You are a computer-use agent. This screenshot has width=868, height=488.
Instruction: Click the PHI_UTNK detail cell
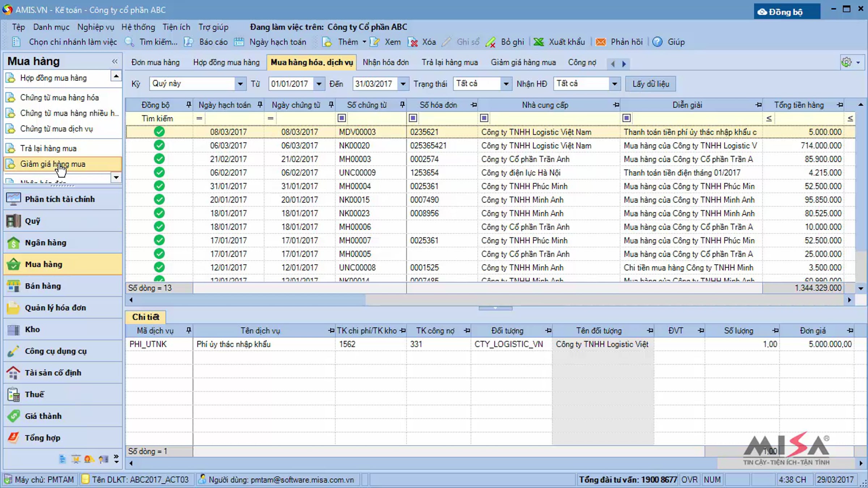pyautogui.click(x=159, y=344)
